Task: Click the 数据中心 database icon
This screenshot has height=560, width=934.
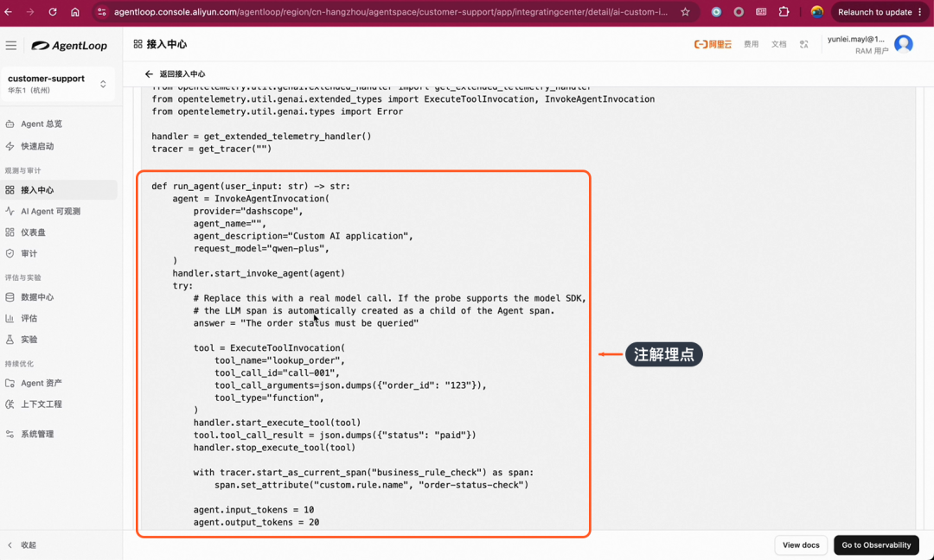Action: 10,297
